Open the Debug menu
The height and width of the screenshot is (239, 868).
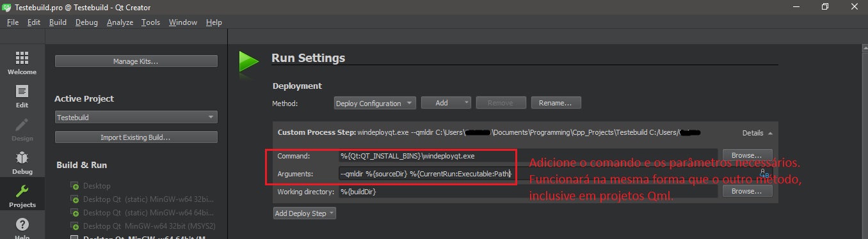pos(86,22)
